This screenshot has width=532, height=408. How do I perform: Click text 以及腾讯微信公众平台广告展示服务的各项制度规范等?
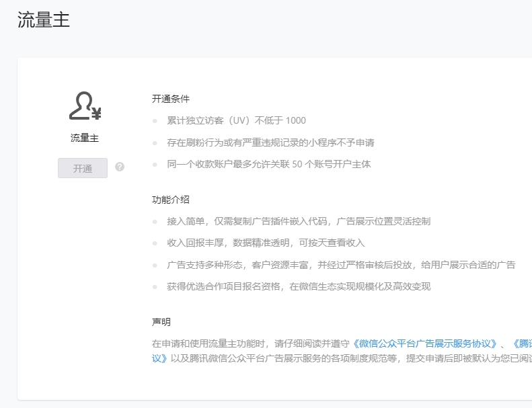click(x=284, y=358)
